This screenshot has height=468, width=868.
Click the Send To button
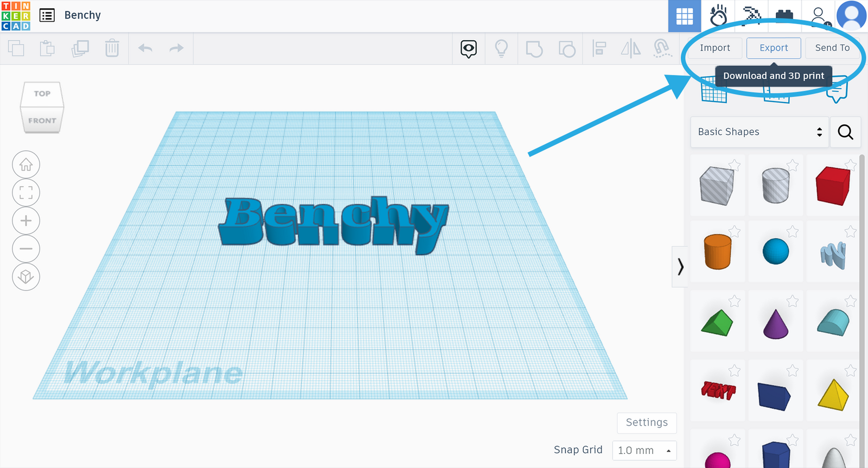[832, 48]
